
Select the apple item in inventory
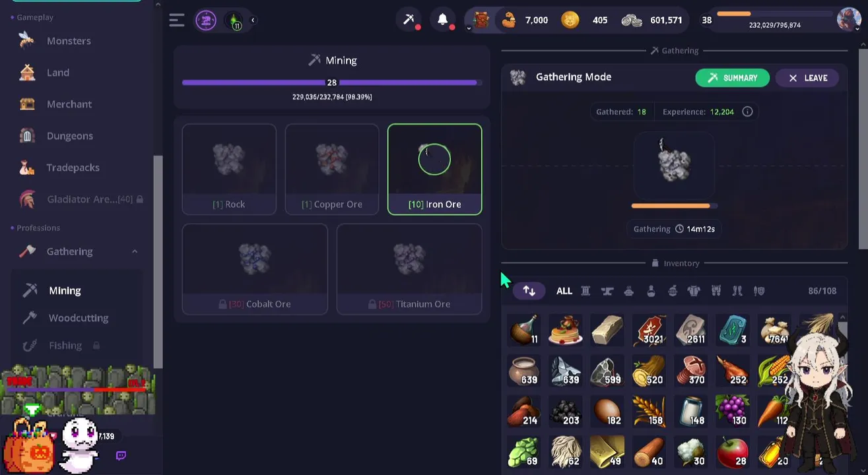(x=732, y=452)
